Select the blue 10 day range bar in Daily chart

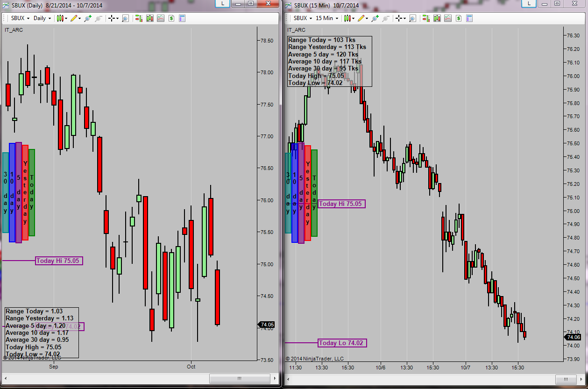pyautogui.click(x=12, y=192)
